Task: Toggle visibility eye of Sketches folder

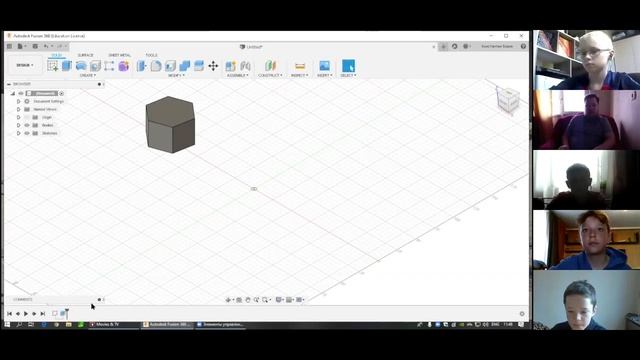Action: 27,133
